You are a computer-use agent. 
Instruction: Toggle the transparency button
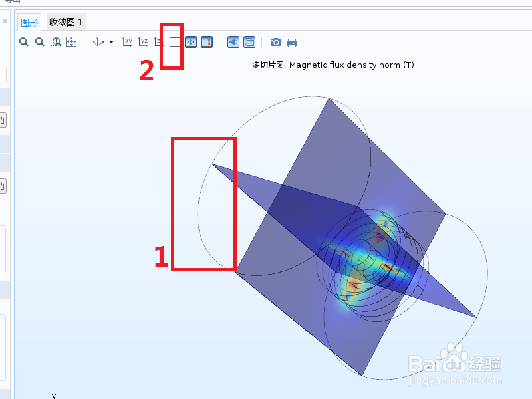[249, 42]
